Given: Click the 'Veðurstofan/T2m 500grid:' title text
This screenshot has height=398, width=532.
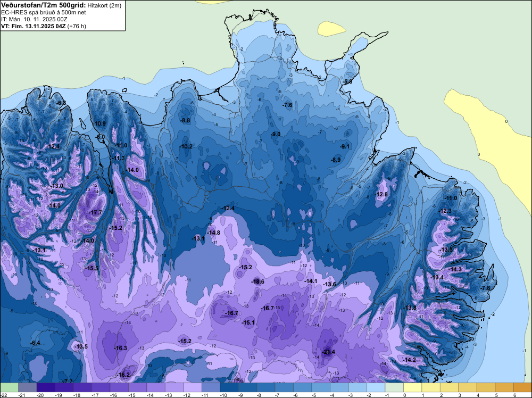Looking at the screenshot, I should [x=44, y=5].
